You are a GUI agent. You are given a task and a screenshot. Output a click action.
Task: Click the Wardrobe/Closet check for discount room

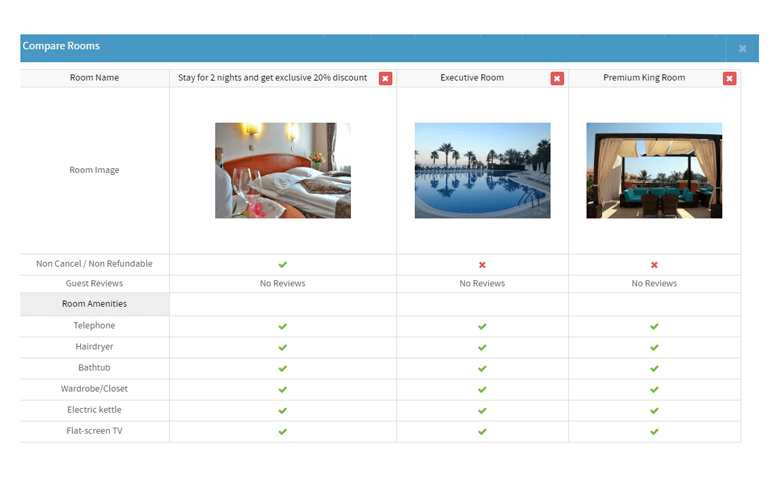283,389
